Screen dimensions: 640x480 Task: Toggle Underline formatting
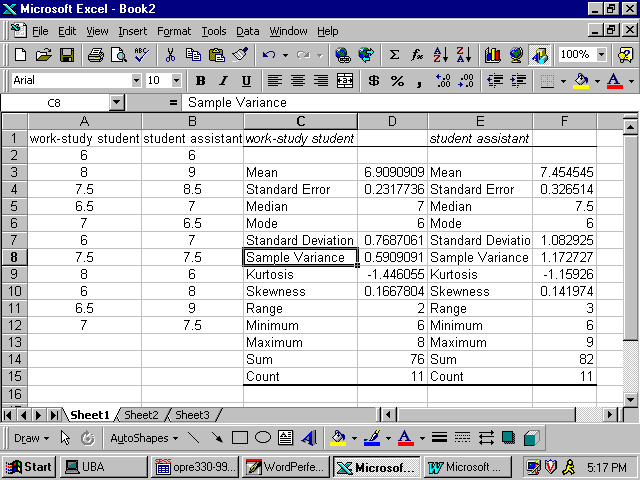click(x=246, y=80)
